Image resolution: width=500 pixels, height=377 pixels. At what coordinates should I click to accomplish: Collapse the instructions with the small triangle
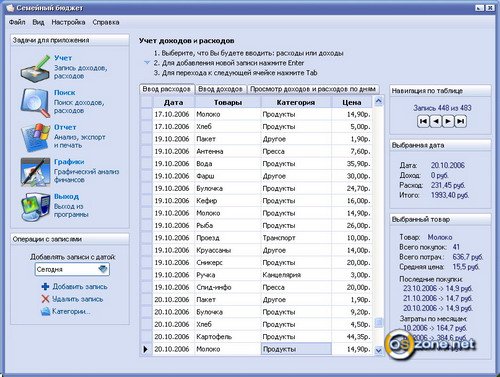click(x=147, y=63)
